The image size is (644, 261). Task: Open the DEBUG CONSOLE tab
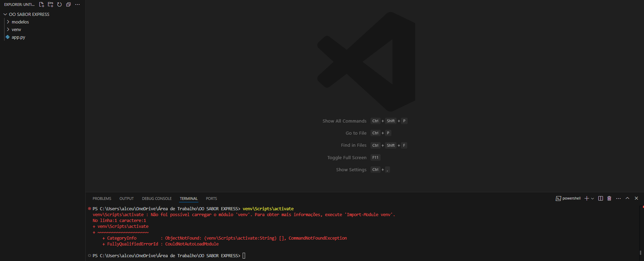(157, 199)
